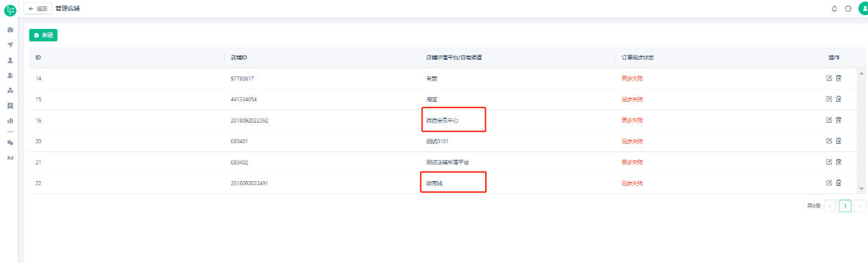The image size is (868, 263).
Task: Open the bar chart statistics sidebar icon
Action: [x=10, y=120]
